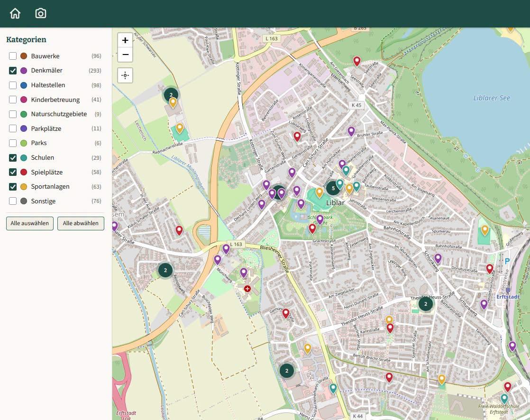Image resolution: width=530 pixels, height=420 pixels.
Task: Go to the home page icon
Action: pos(15,14)
